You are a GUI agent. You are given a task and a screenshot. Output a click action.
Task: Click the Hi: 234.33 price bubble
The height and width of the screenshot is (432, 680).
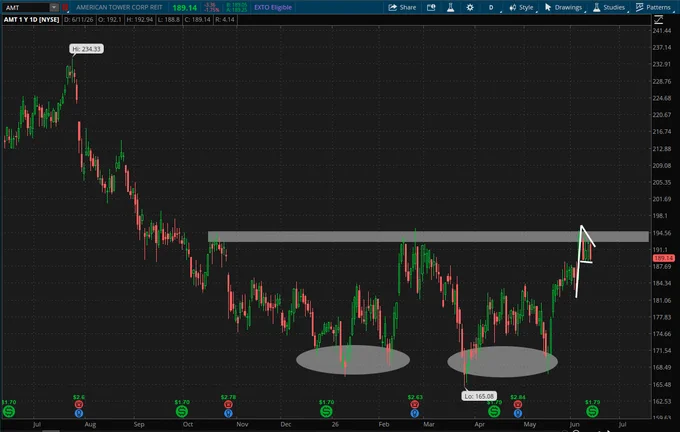click(x=86, y=49)
